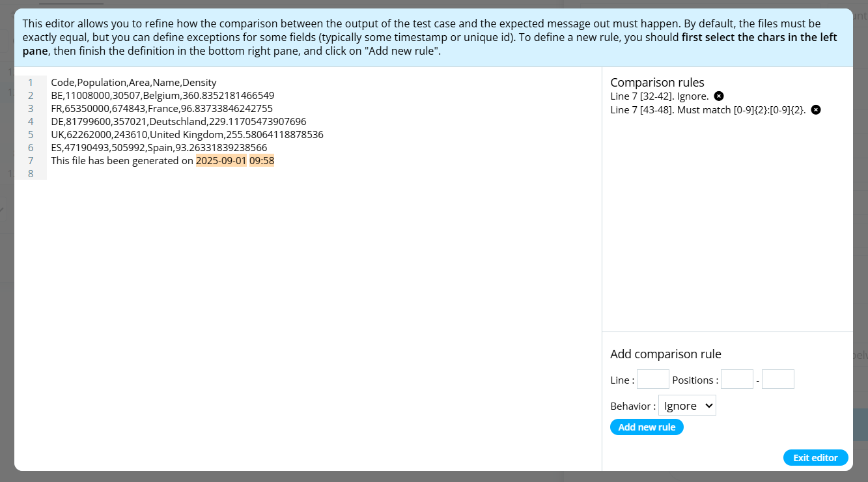Click the Line 7 [32-42] Ignore rule text
Image resolution: width=868 pixels, height=482 pixels.
[660, 96]
